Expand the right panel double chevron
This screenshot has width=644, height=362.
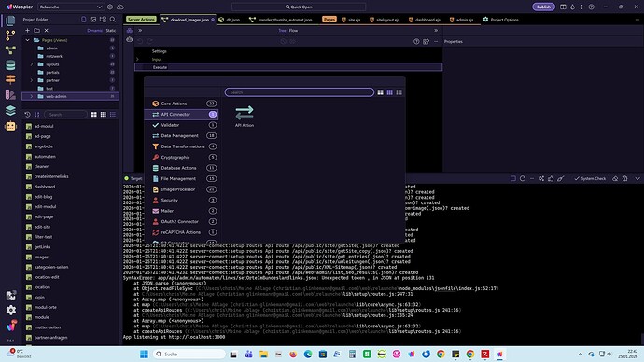436,31
